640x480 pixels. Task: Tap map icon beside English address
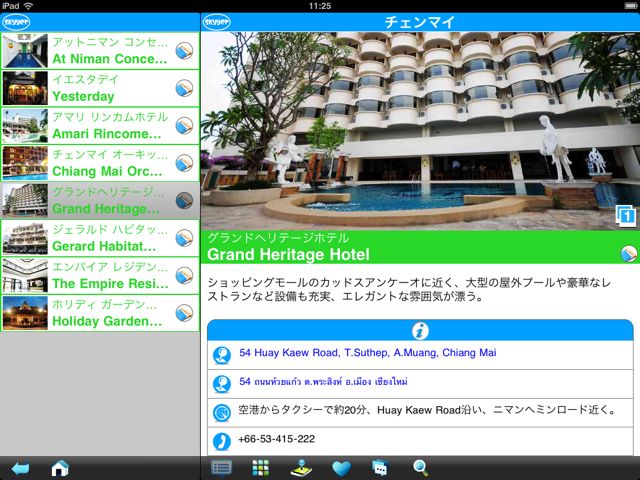[222, 355]
